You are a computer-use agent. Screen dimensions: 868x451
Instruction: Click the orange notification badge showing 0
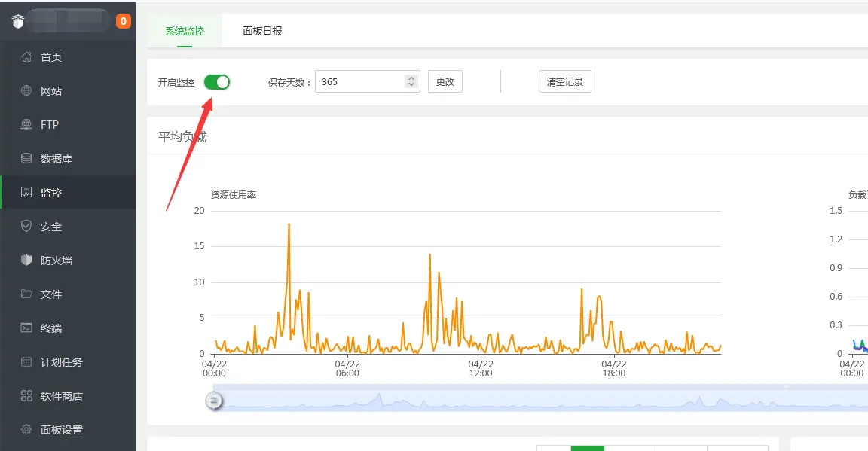pyautogui.click(x=124, y=21)
